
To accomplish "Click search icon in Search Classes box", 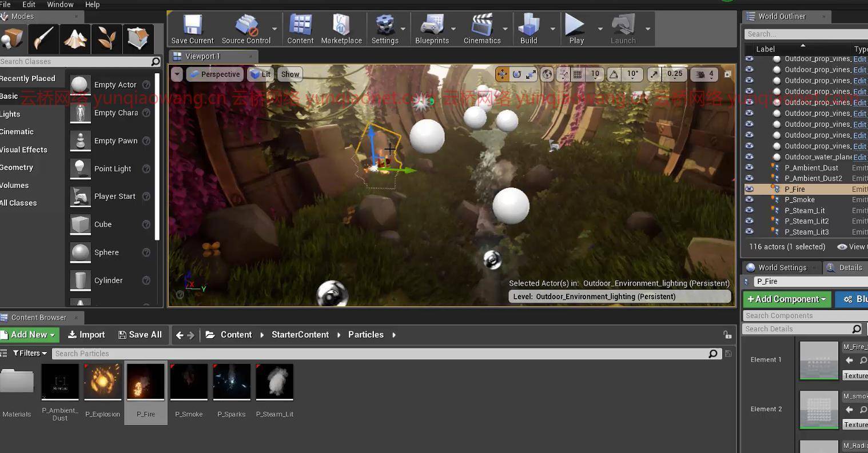I will click(156, 61).
